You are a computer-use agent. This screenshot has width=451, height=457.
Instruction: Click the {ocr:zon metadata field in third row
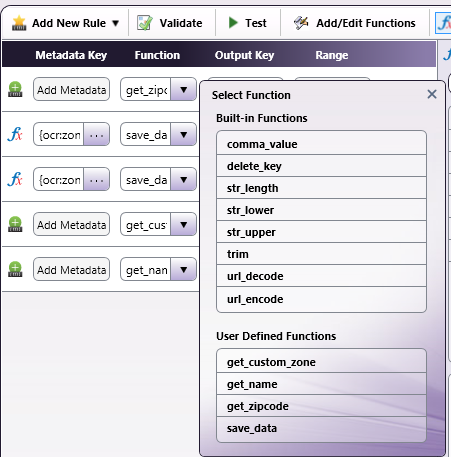point(59,179)
